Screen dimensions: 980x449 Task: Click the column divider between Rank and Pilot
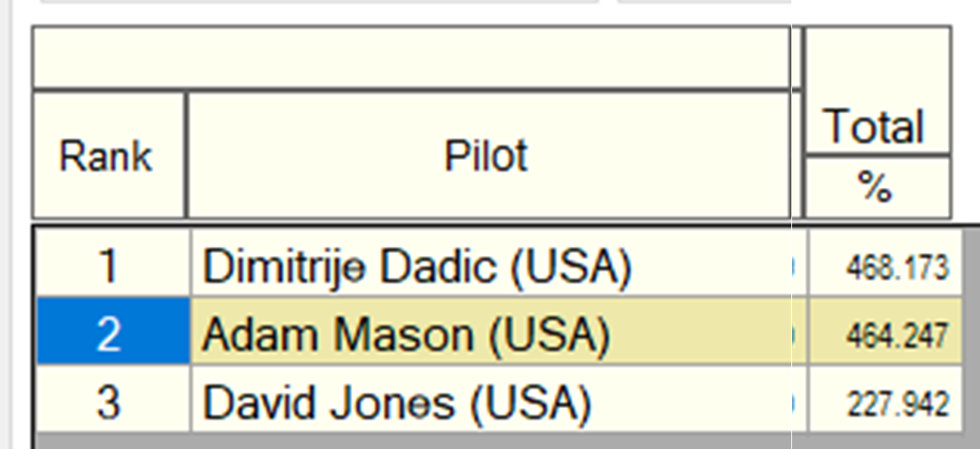pos(187,154)
